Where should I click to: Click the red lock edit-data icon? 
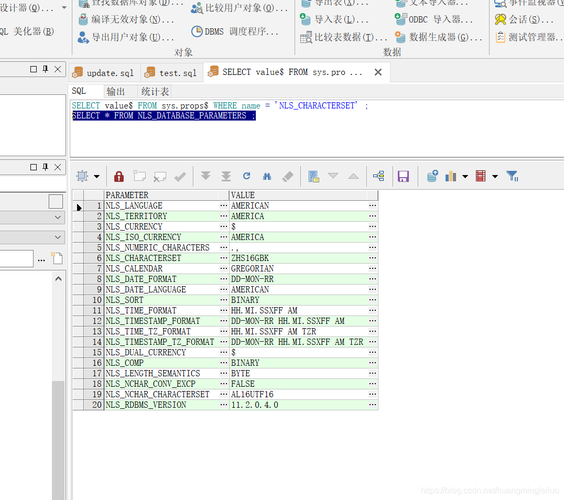(x=119, y=176)
